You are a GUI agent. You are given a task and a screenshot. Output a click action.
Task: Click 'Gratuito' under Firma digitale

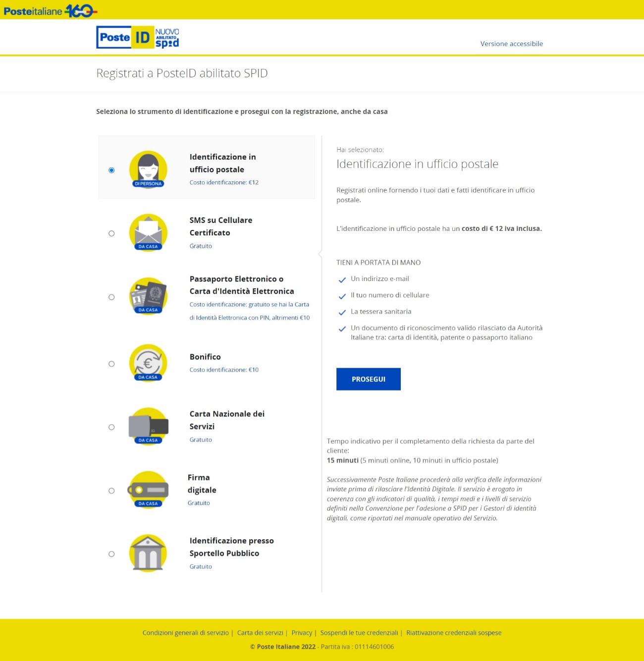199,503
